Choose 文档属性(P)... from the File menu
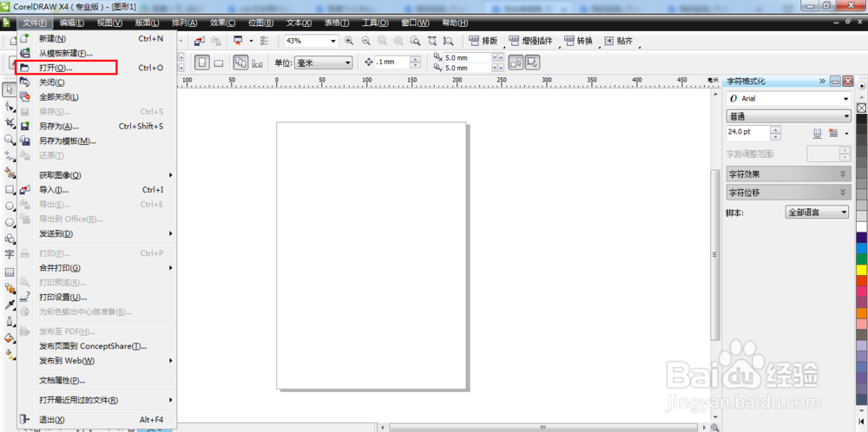 point(97,381)
